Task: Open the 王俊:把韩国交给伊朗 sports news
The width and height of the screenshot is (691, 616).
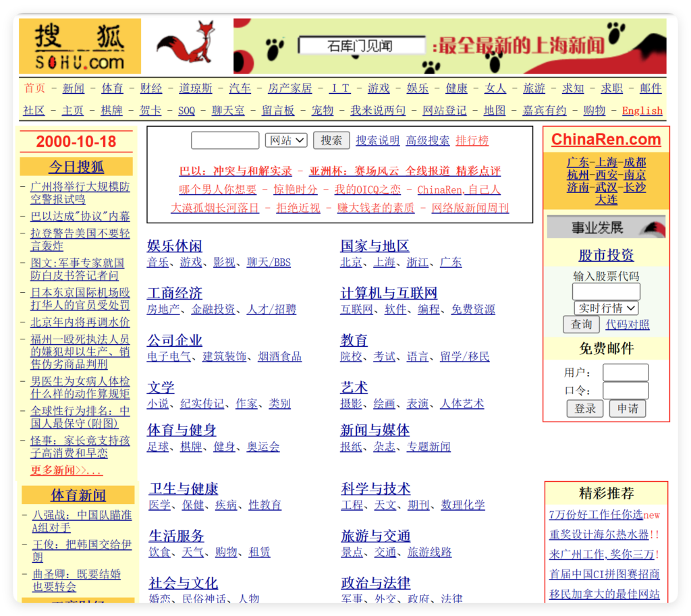Action: pos(82,551)
